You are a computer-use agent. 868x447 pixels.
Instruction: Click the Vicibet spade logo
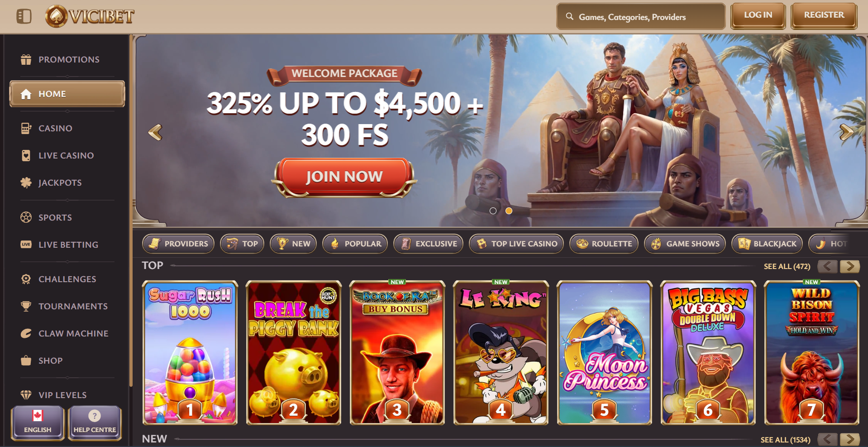click(57, 16)
